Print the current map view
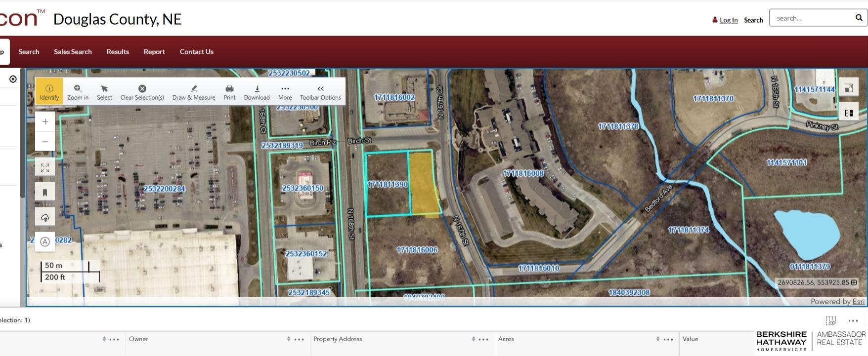Image resolution: width=868 pixels, height=356 pixels. tap(229, 91)
